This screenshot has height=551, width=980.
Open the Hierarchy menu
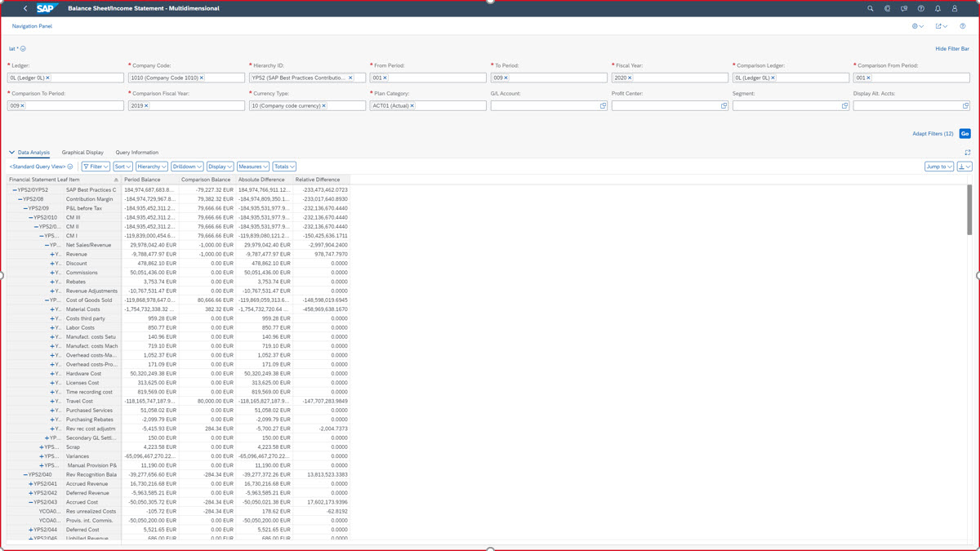pyautogui.click(x=152, y=167)
